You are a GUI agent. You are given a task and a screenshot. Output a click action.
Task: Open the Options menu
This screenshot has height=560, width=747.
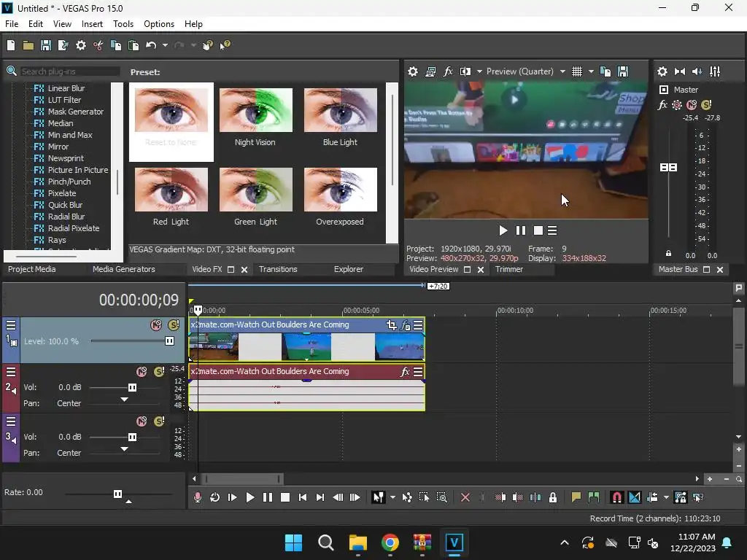click(x=158, y=24)
